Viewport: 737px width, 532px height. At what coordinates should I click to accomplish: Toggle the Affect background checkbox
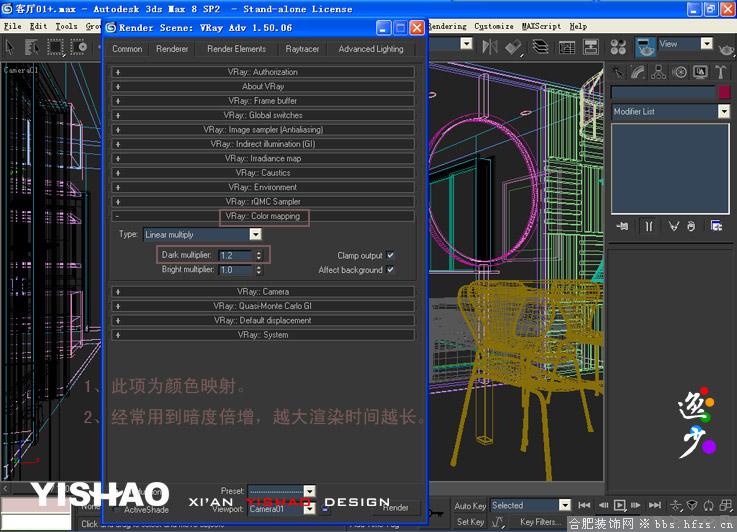[x=390, y=270]
